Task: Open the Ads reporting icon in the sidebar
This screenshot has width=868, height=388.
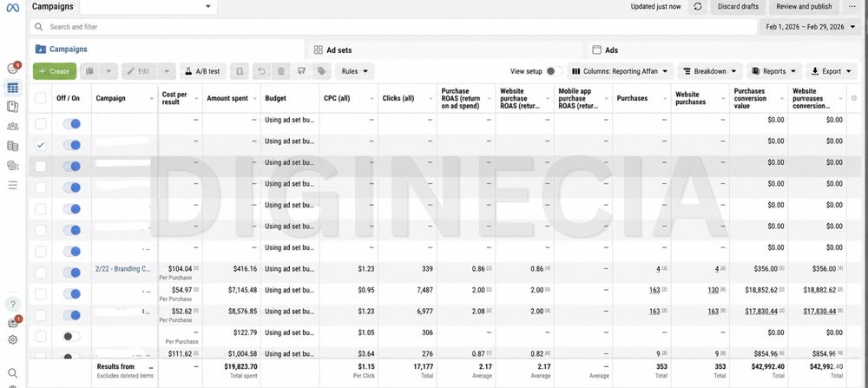Action: coord(13,107)
